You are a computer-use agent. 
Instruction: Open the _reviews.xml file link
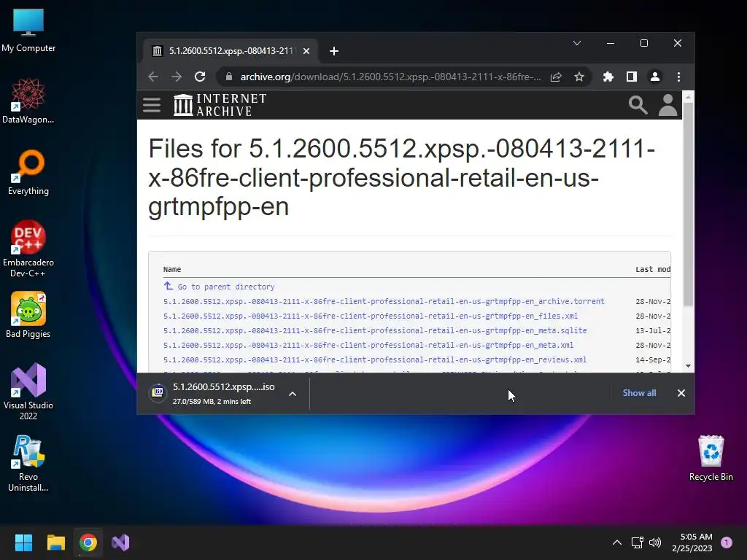coord(375,359)
